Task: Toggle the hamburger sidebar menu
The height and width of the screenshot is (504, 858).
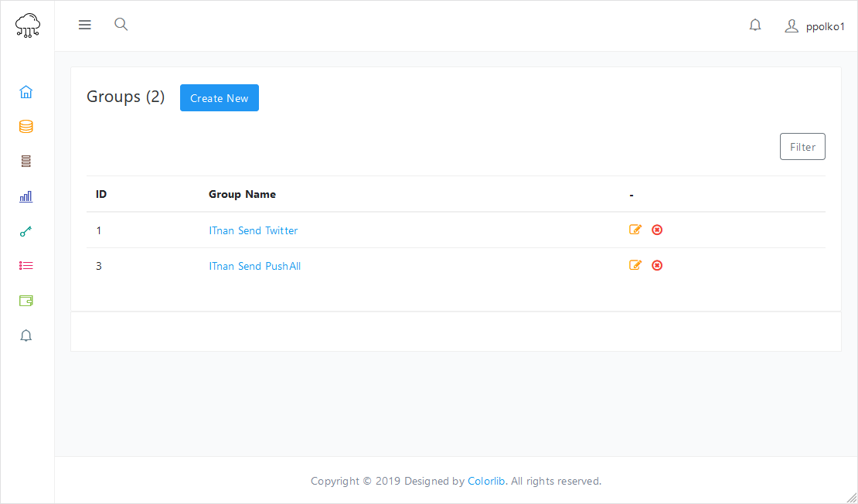Action: point(85,25)
